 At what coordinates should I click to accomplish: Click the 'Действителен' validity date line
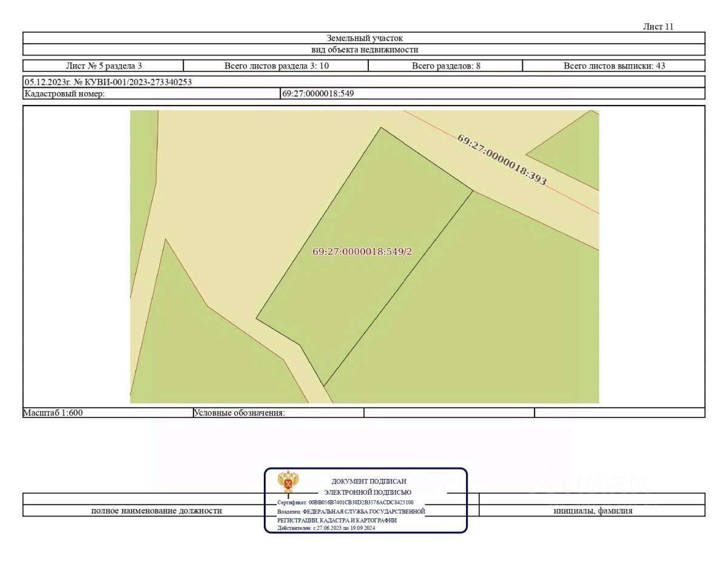[326, 528]
